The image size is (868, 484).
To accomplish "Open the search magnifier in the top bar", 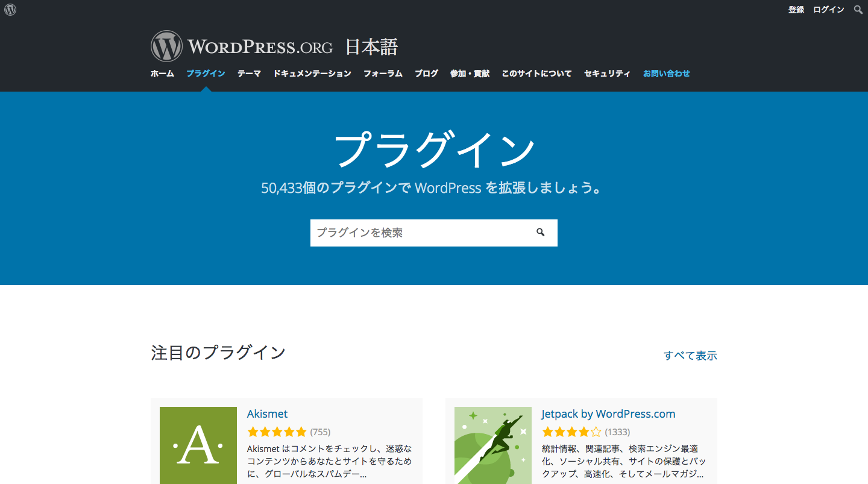I will [858, 10].
